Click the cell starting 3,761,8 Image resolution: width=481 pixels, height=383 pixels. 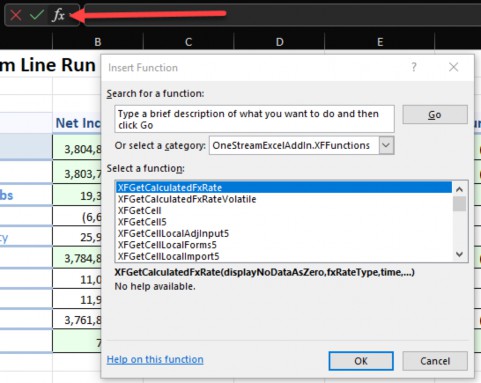coord(77,320)
